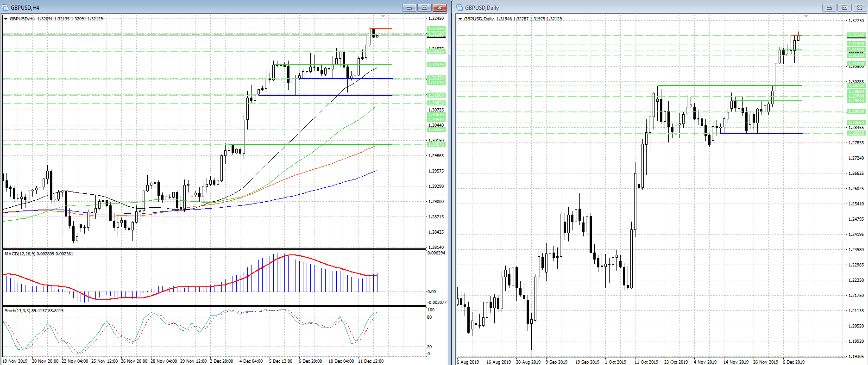
Task: Select the 1.32250 price label on H4
Action: point(435,29)
